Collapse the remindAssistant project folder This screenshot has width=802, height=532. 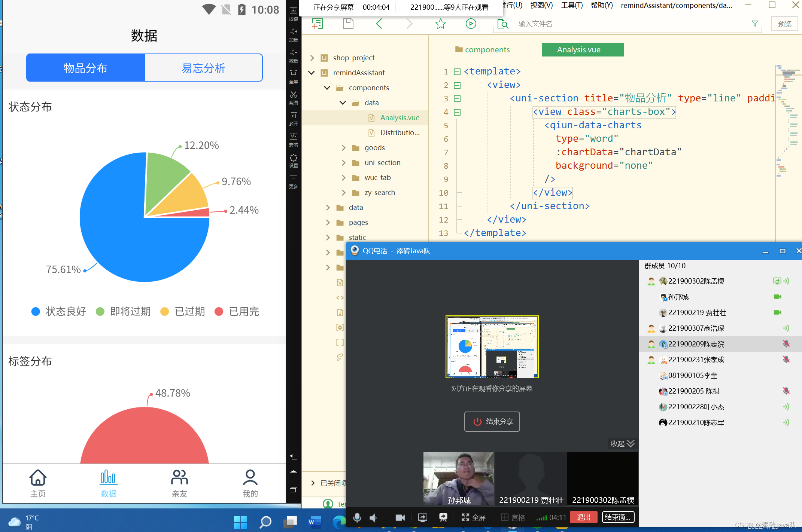coord(312,73)
